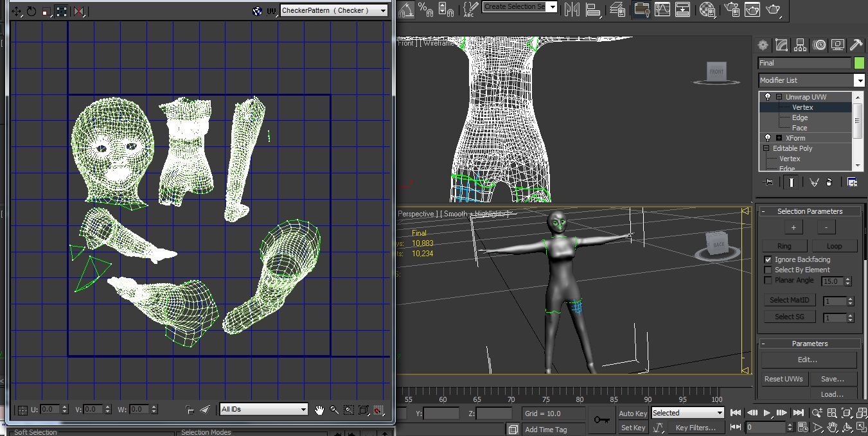Toggle the Ignore Backfacing checkbox

coord(768,259)
